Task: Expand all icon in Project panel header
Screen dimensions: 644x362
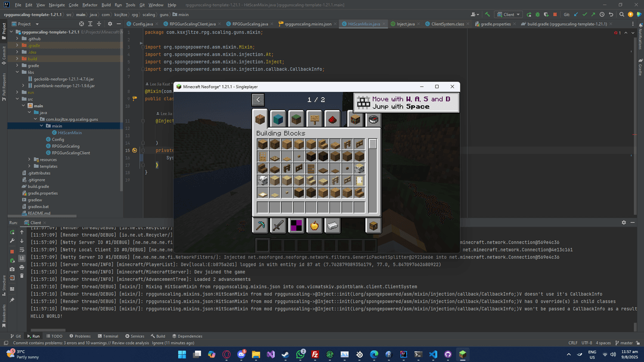Action: [91, 24]
